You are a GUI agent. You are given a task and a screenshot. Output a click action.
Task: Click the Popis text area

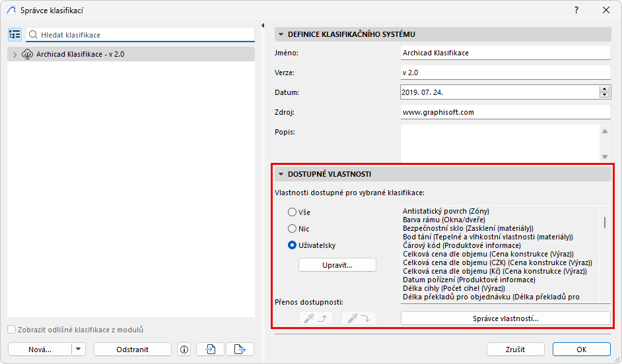tap(500, 143)
